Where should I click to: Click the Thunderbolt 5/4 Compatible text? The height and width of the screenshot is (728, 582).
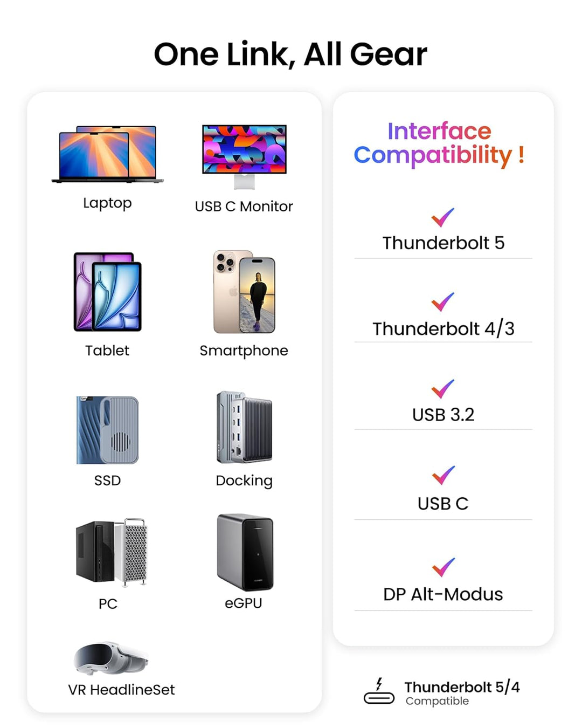coord(462,692)
